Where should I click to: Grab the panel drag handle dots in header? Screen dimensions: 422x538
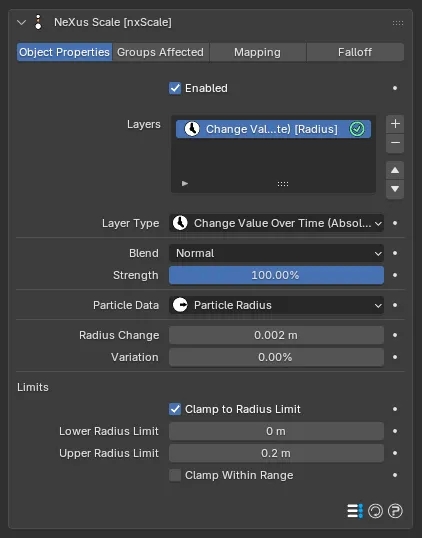[x=398, y=23]
